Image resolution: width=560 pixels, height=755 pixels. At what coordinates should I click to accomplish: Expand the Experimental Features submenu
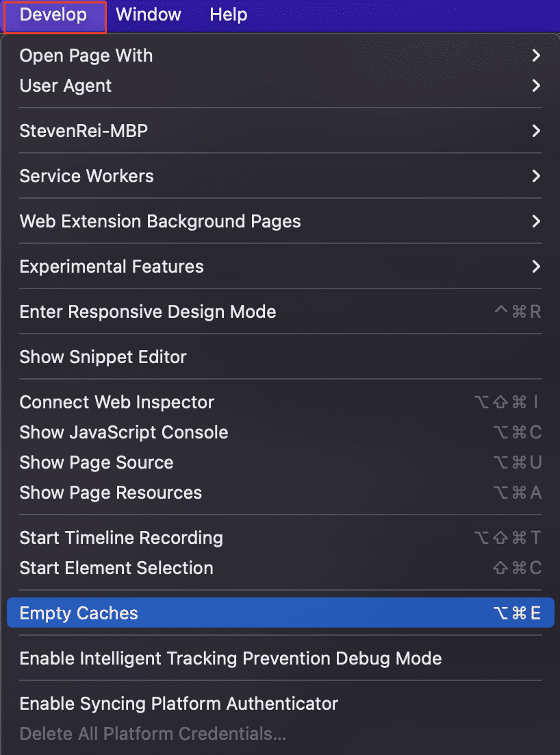tap(112, 267)
